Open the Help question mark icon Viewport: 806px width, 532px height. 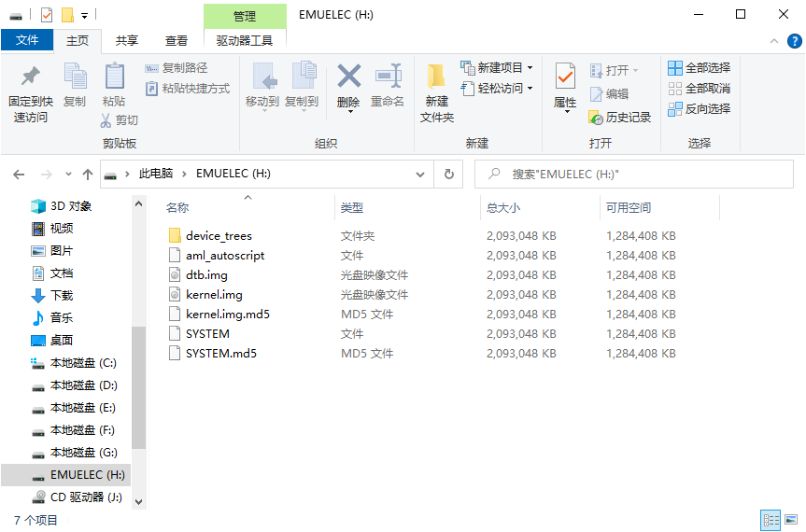pos(794,41)
